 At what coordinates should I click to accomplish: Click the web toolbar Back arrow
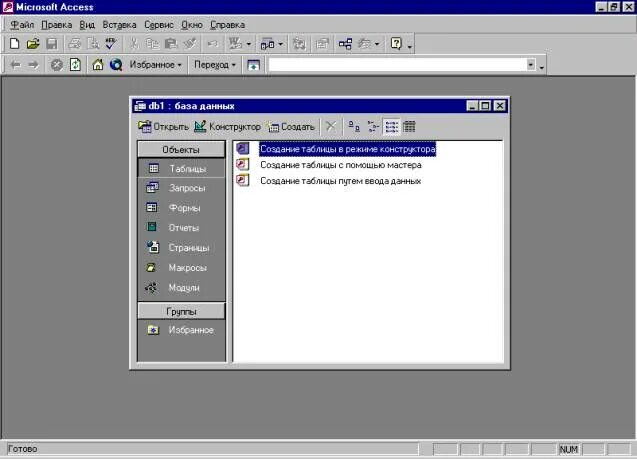15,65
